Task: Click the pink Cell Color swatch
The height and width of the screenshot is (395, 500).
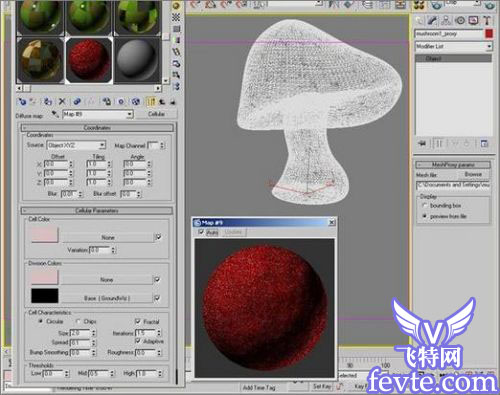Action: point(45,235)
